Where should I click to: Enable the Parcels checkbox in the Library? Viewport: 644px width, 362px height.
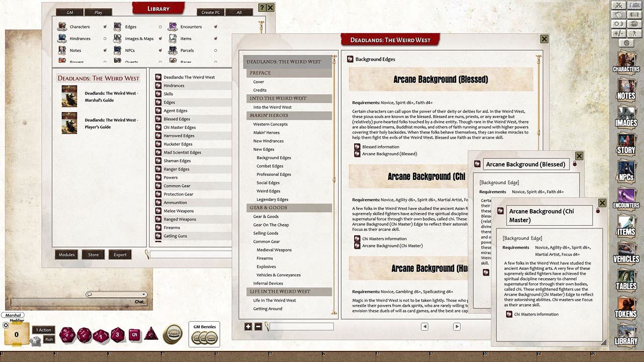215,50
